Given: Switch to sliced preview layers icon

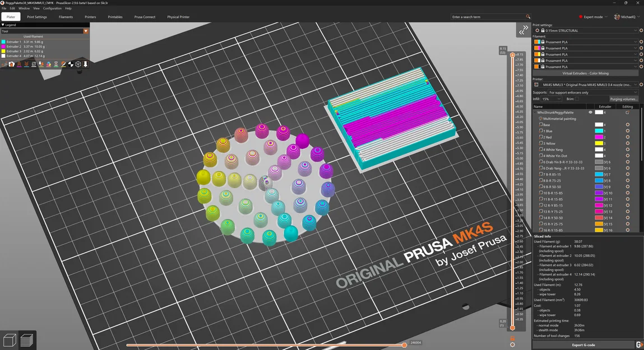Looking at the screenshot, I should click(x=27, y=340).
